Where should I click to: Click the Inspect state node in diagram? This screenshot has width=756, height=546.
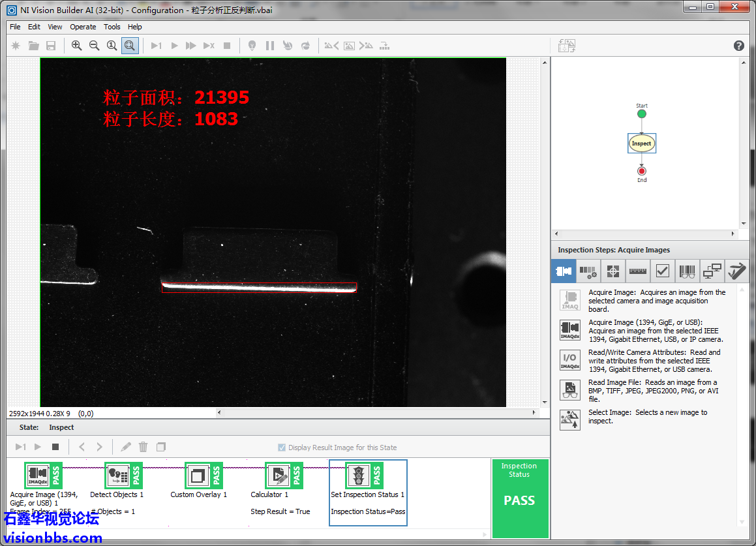pos(641,144)
